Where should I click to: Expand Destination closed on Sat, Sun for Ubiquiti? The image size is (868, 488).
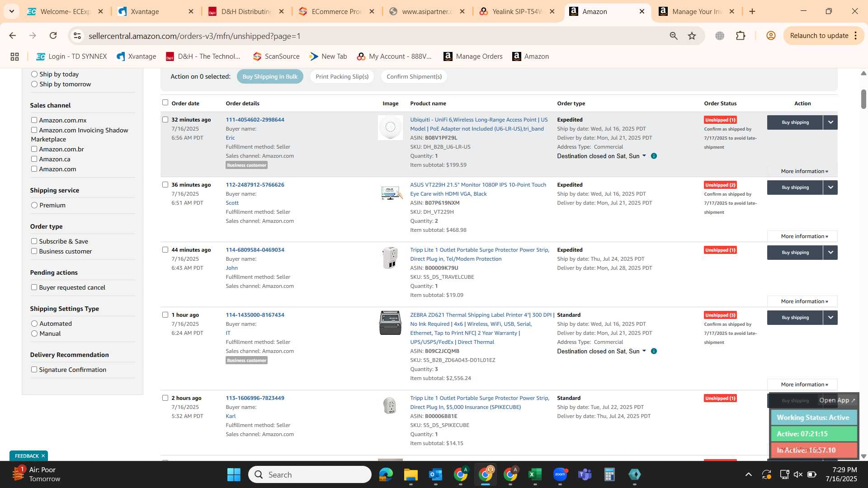click(x=601, y=156)
